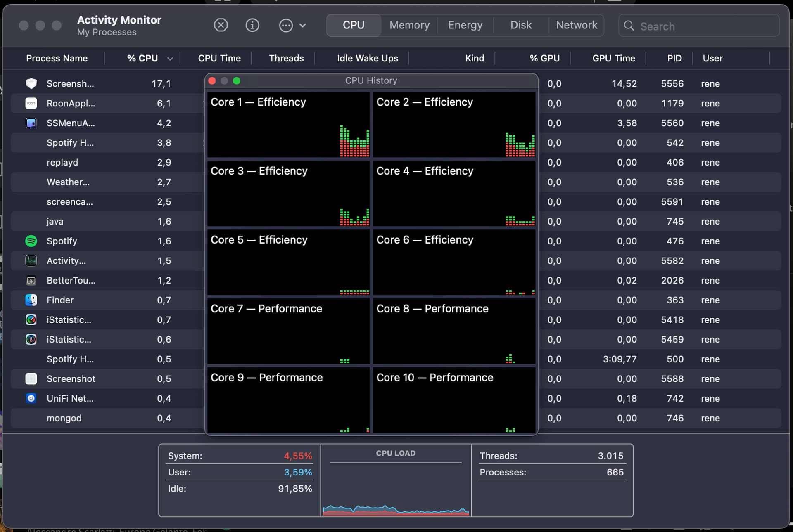Screen dimensions: 793x532
Task: Select the Spotify app icon in list
Action: point(31,241)
